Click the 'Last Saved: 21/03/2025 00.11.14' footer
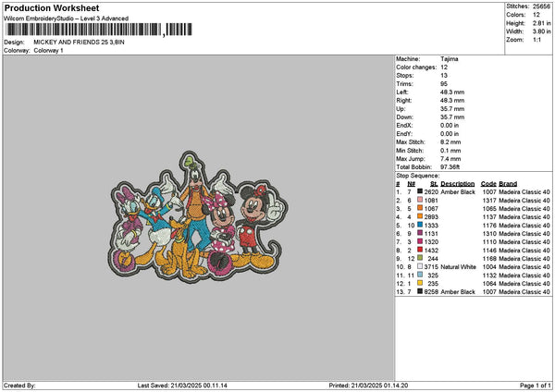This screenshot has height=392, width=555. coord(182,386)
